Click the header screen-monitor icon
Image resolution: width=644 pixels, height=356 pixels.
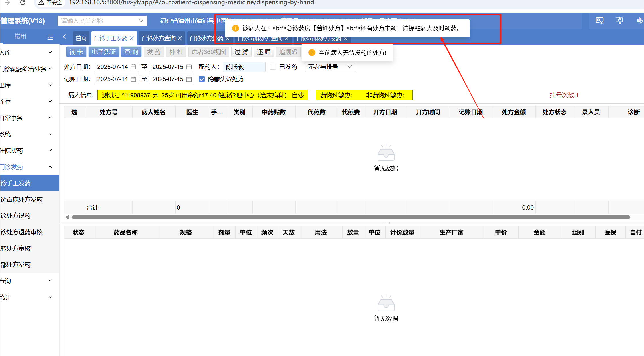pos(599,21)
